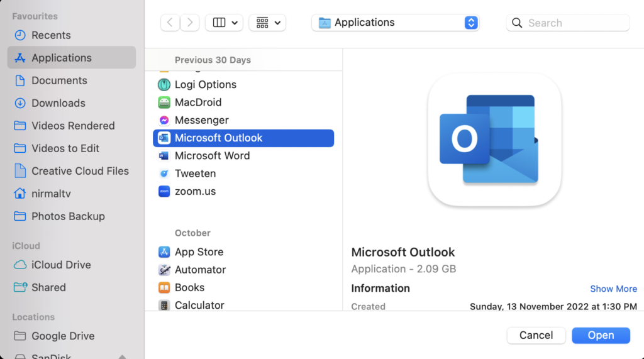
Task: Select the Logi Options app
Action: pos(243,85)
